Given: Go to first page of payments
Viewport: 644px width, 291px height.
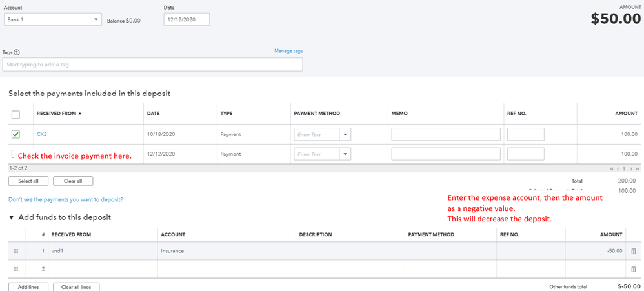Looking at the screenshot, I should pyautogui.click(x=612, y=168).
